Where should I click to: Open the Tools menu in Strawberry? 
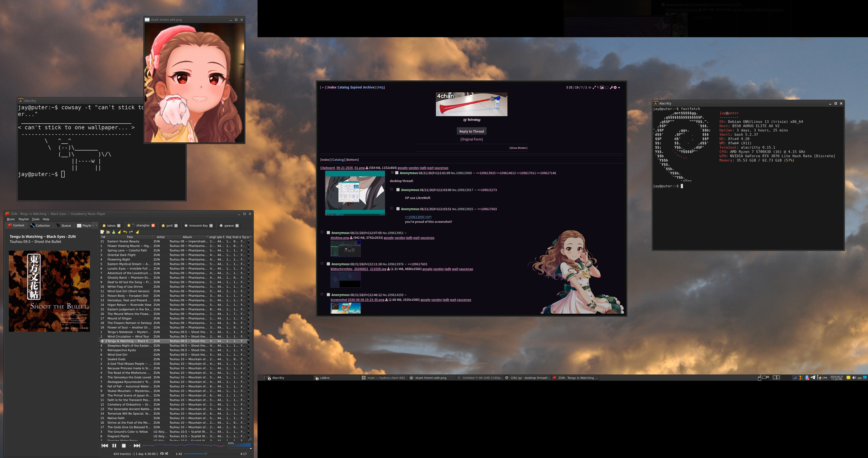point(36,219)
